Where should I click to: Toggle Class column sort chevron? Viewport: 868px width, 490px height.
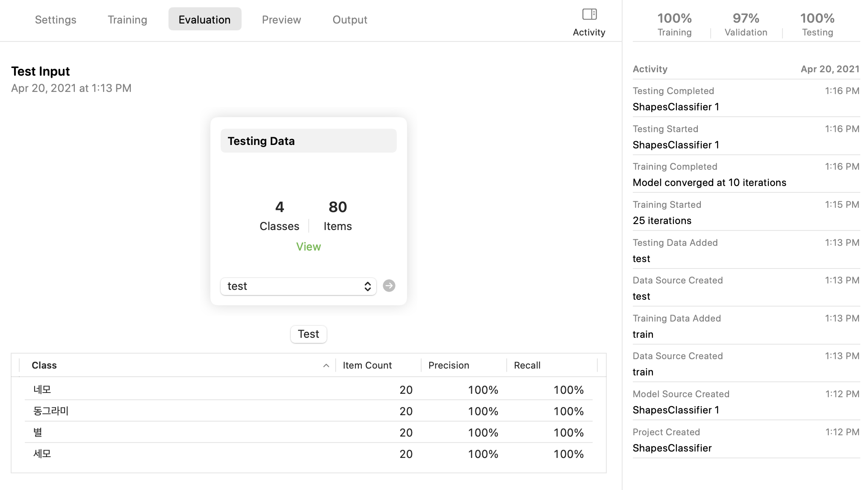point(326,366)
